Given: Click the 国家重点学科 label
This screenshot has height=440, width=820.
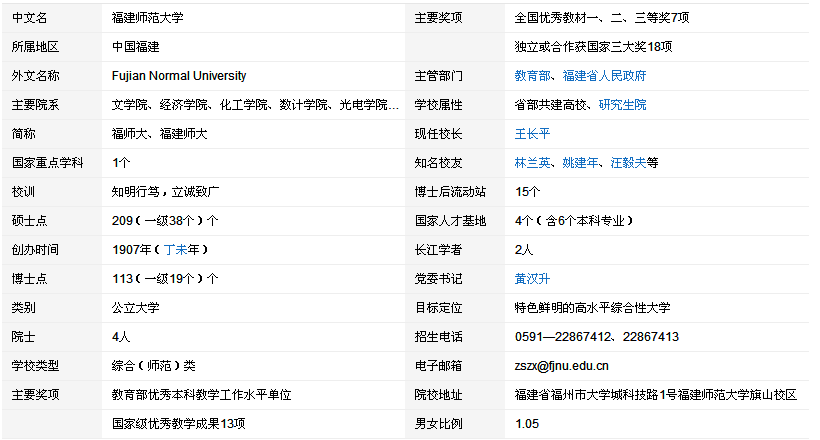Looking at the screenshot, I should (48, 163).
